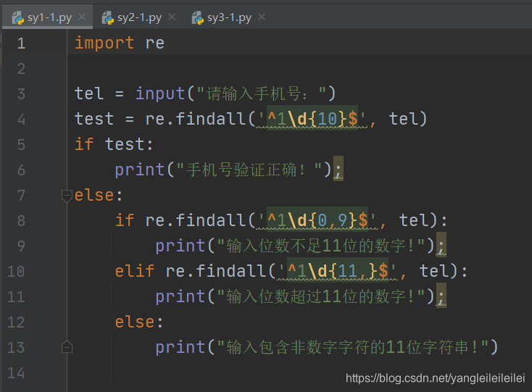
Task: Place cursor on 'input' function call on line 3
Action: click(x=160, y=93)
